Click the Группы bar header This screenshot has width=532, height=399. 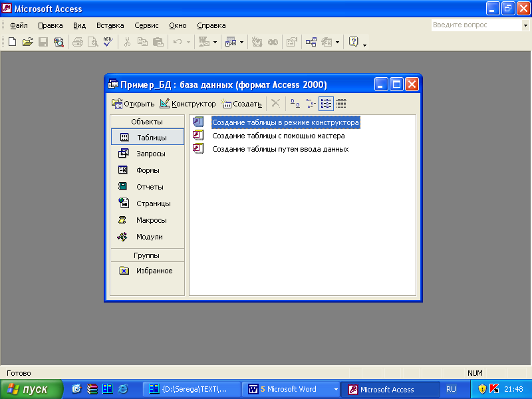point(147,255)
